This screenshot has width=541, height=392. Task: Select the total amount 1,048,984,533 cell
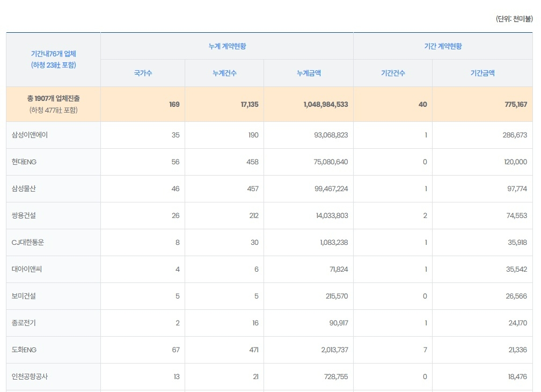(x=325, y=104)
